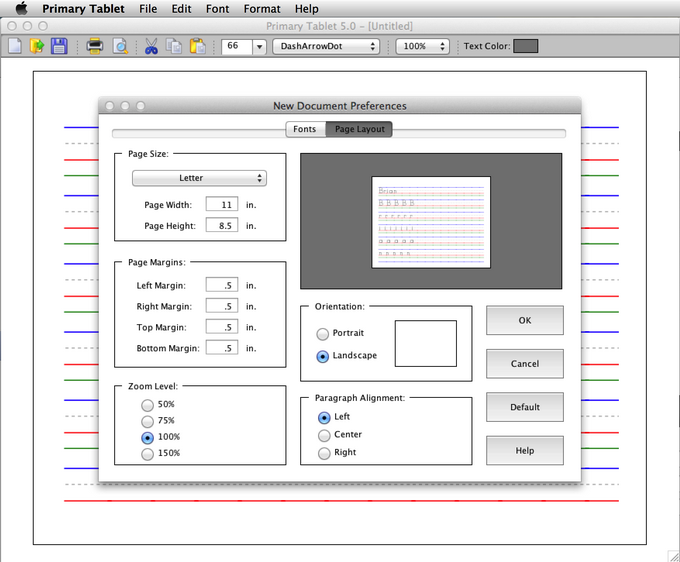Viewport: 680px width, 562px height.
Task: Click the Save floppy disk icon
Action: click(59, 46)
